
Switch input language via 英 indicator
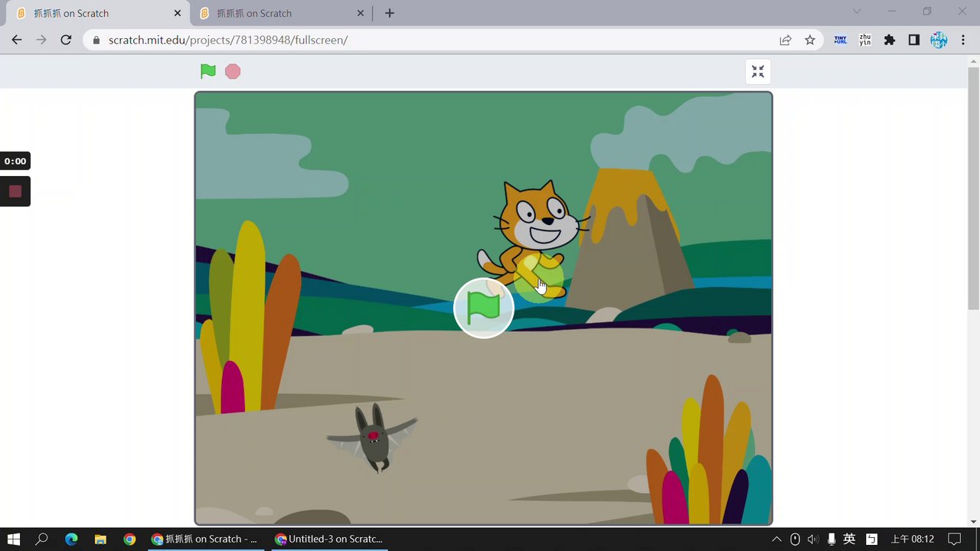[849, 539]
